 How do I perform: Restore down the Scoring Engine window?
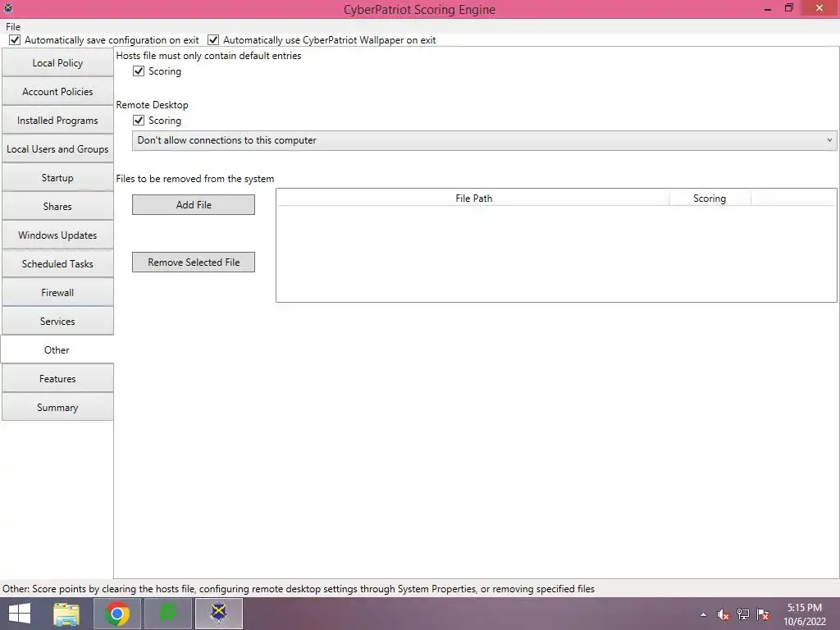[x=788, y=8]
